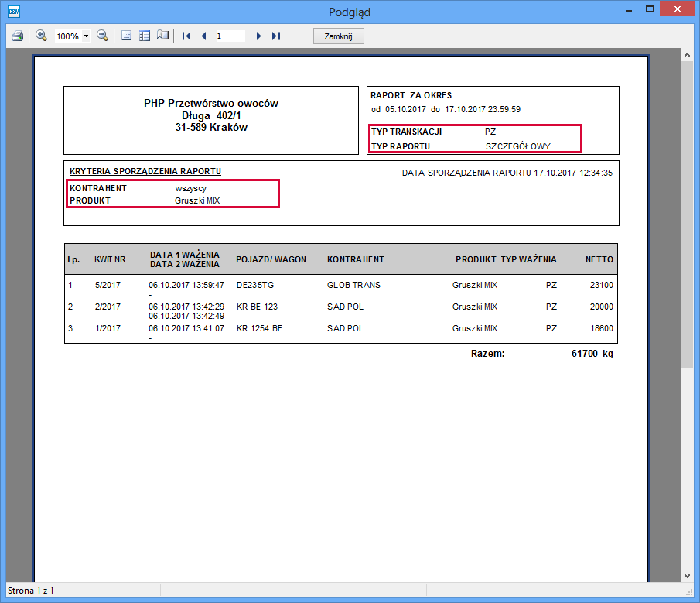Go to first page of report
The image size is (700, 603).
coord(186,36)
